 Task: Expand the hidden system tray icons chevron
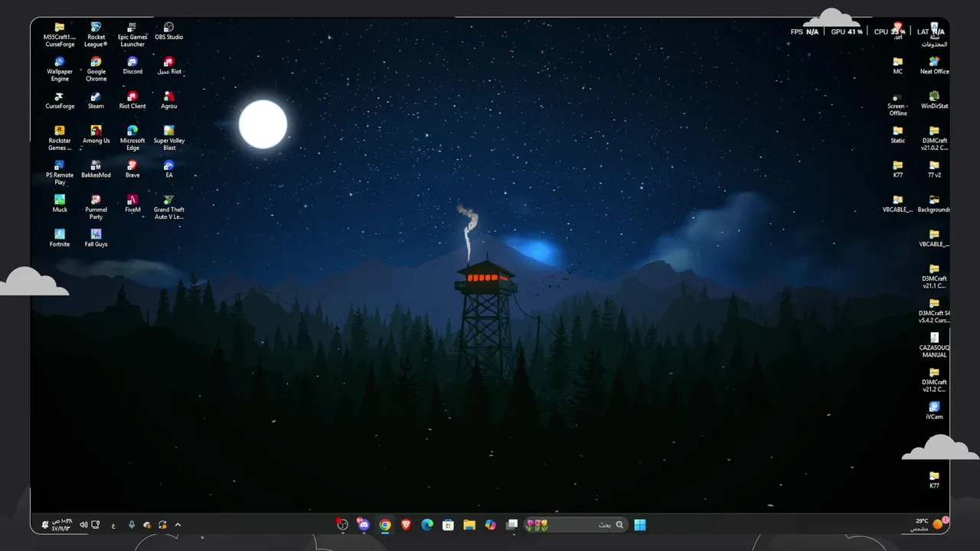coord(178,524)
